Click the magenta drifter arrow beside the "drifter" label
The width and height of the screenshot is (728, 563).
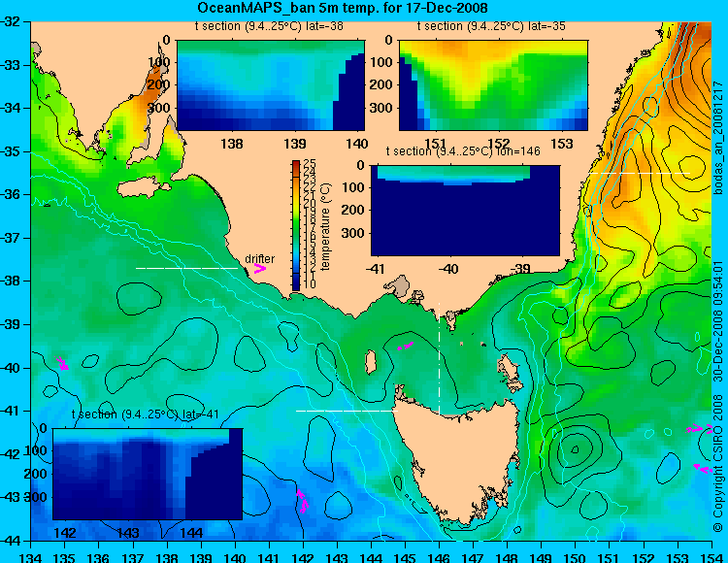tap(260, 268)
